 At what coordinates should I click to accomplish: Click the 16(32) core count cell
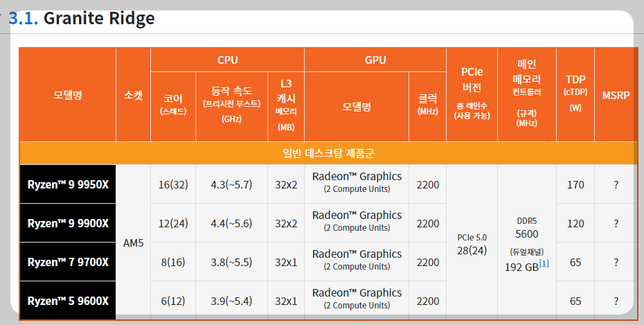click(173, 184)
